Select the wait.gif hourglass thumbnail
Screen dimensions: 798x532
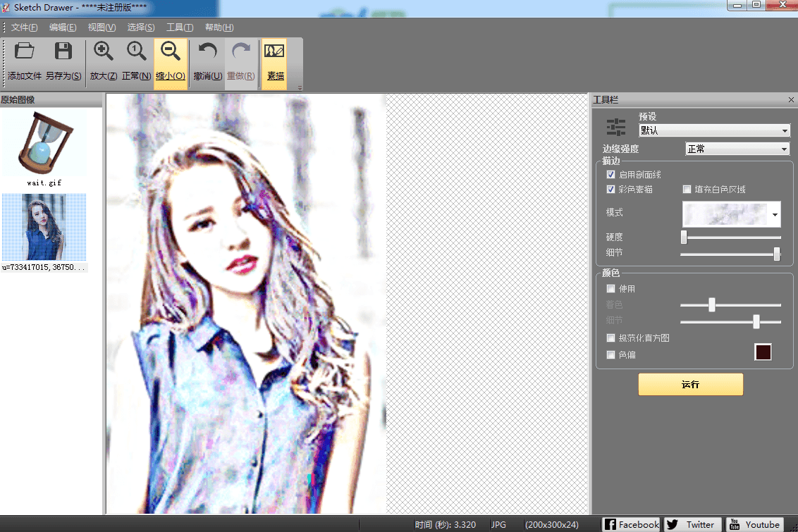[44, 144]
